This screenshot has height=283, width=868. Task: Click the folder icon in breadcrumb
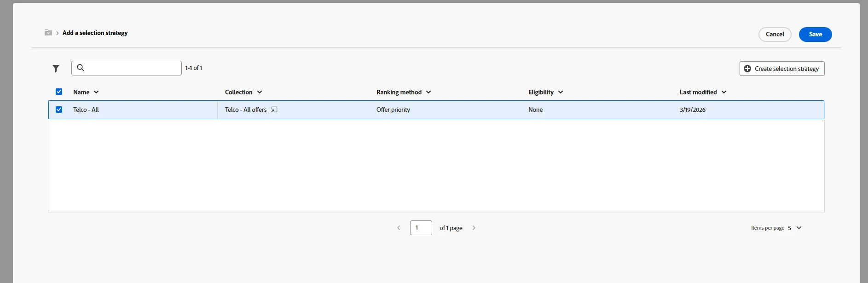pos(48,33)
